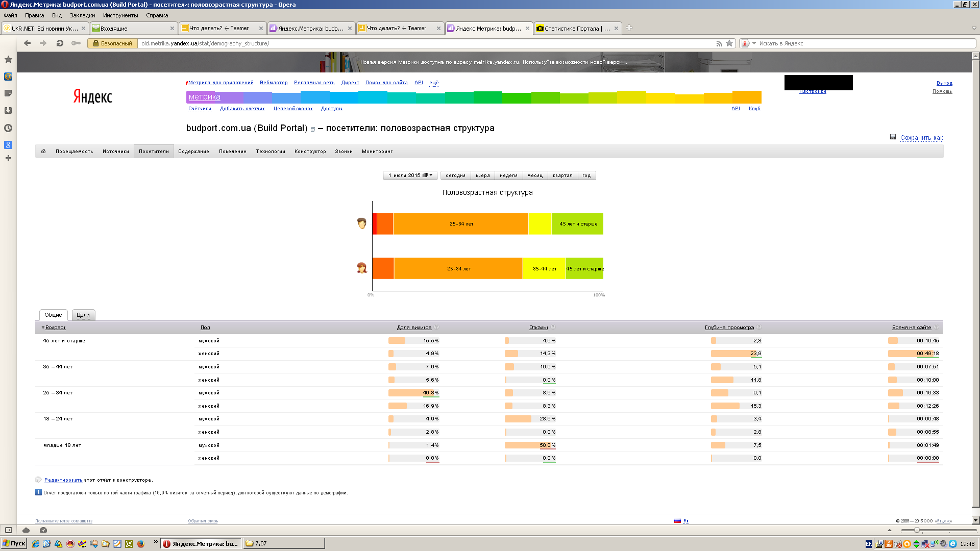Click the male 25-34 лет bar segment
The height and width of the screenshot is (551, 980).
[461, 224]
